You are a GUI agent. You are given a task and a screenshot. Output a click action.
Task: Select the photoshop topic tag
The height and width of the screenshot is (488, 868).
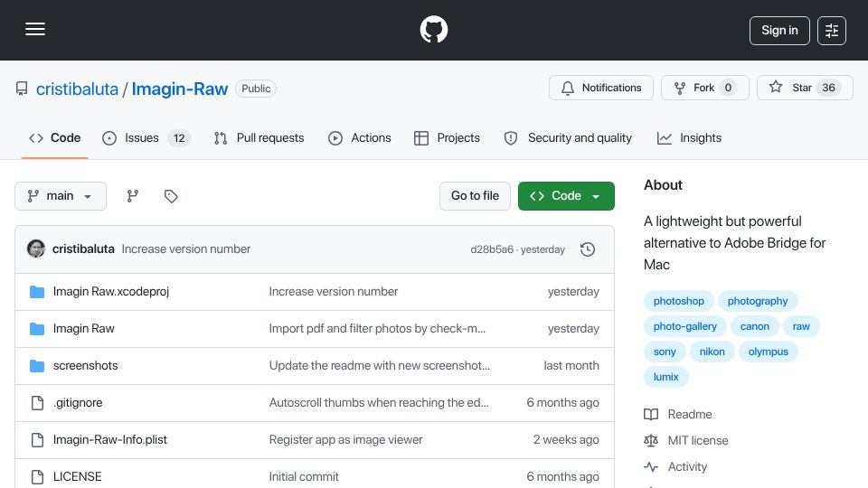pos(679,301)
